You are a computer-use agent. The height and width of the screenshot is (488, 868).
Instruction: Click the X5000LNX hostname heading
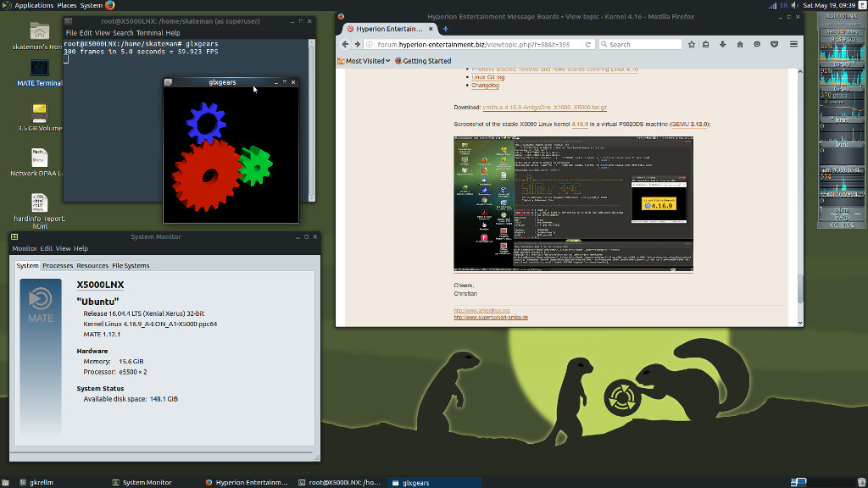100,285
